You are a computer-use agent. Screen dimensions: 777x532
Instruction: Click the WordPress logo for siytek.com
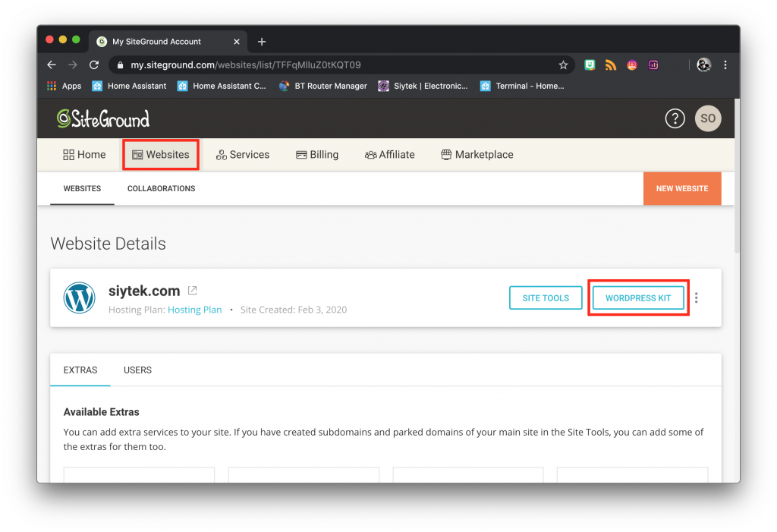(x=79, y=297)
